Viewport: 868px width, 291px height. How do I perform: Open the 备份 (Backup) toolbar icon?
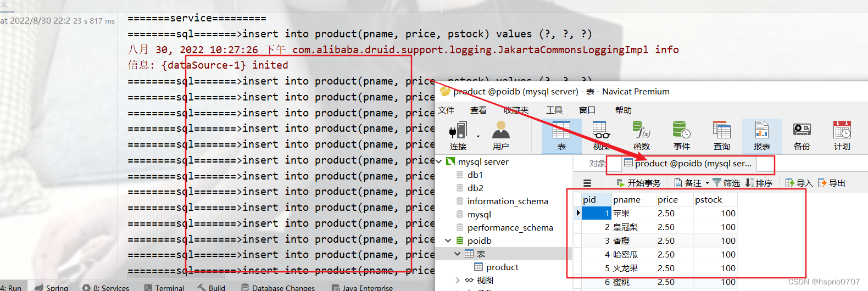pyautogui.click(x=802, y=136)
